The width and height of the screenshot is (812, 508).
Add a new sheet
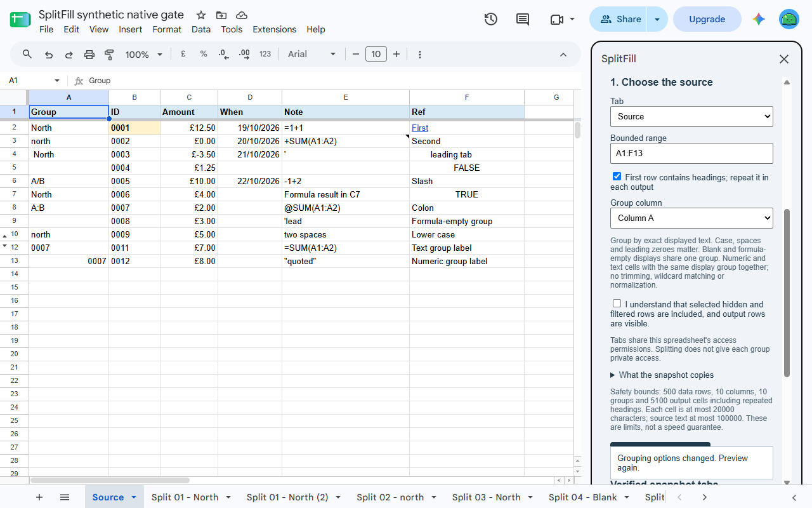coord(39,497)
